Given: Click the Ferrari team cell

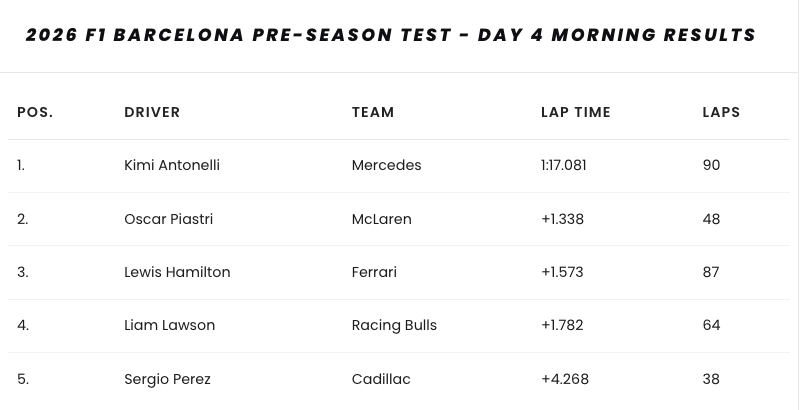Looking at the screenshot, I should 374,272.
